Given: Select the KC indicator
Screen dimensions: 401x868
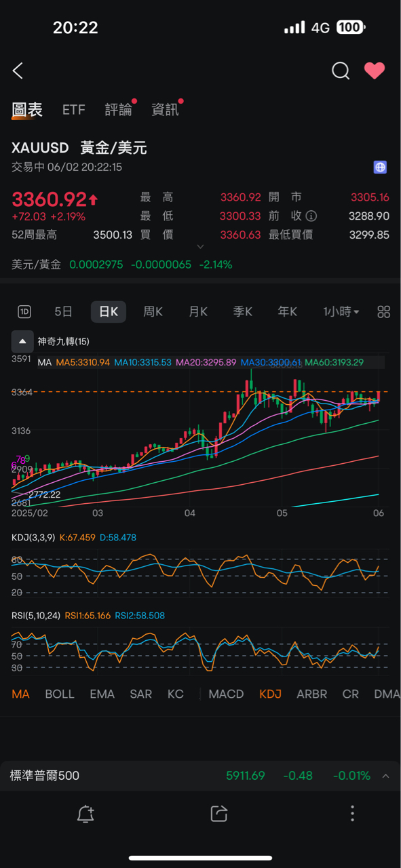Looking at the screenshot, I should 176,694.
